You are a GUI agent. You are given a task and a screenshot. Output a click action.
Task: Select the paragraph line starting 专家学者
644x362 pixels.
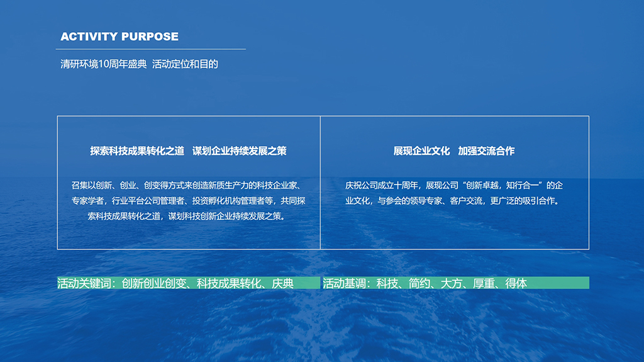[x=189, y=201]
